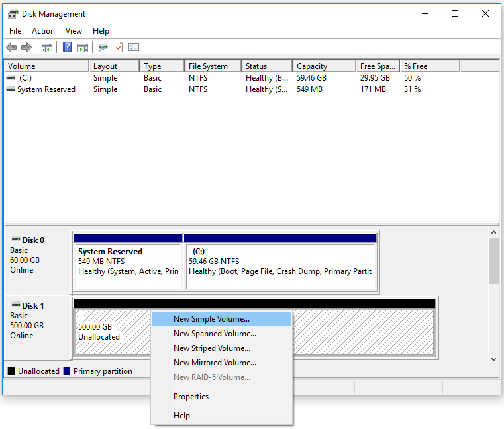
Task: Open the View menu
Action: click(x=74, y=31)
